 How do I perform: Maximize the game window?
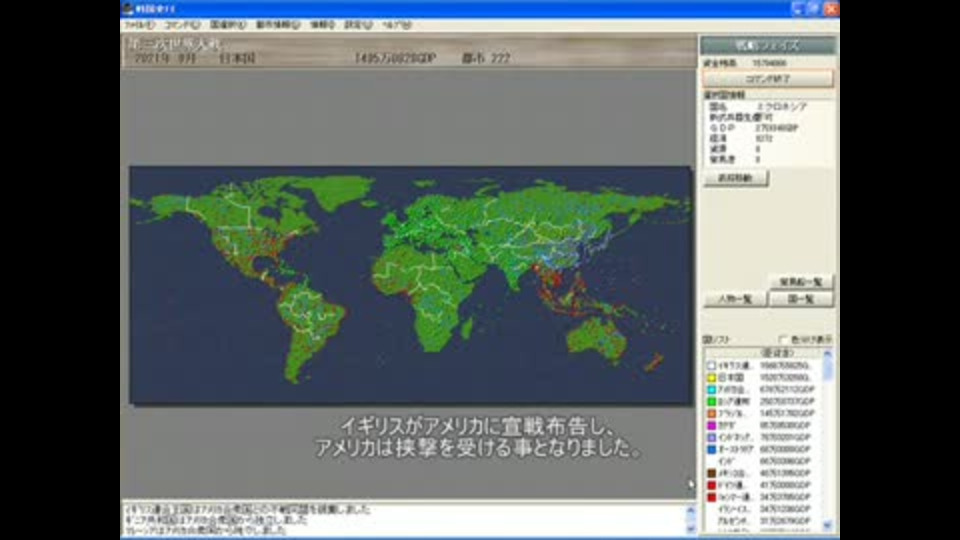pyautogui.click(x=814, y=9)
